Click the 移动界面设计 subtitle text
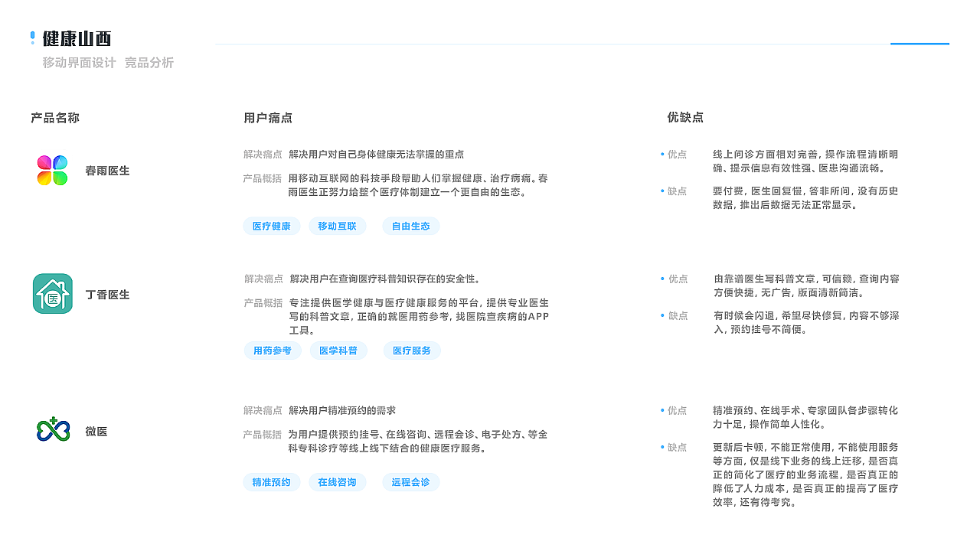The height and width of the screenshot is (551, 980). 79,63
